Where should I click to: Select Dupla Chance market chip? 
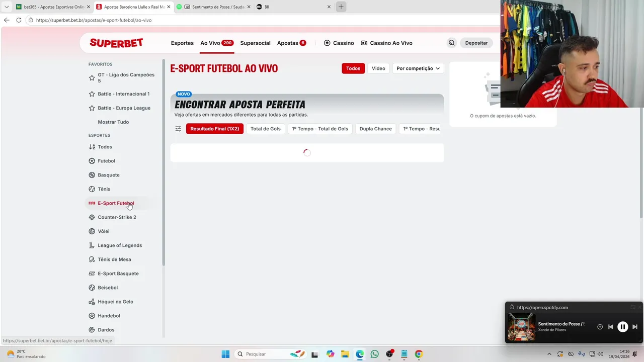[x=375, y=129]
